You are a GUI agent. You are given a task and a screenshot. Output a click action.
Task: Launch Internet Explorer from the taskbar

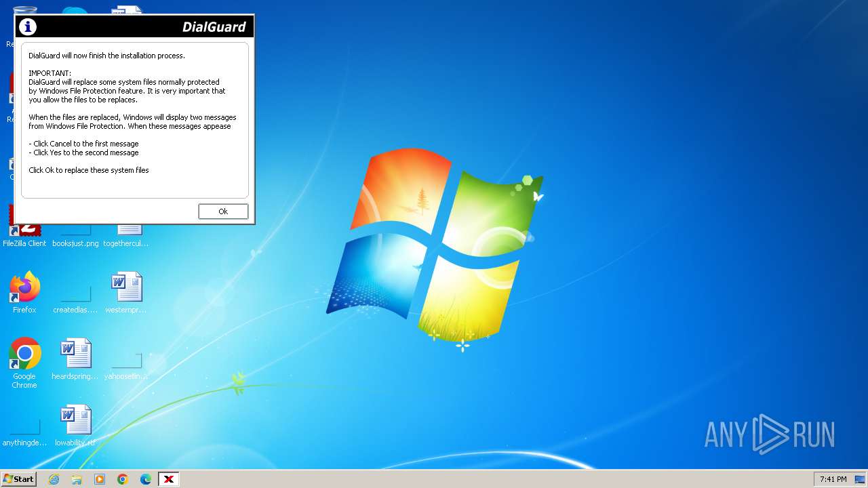coord(54,479)
